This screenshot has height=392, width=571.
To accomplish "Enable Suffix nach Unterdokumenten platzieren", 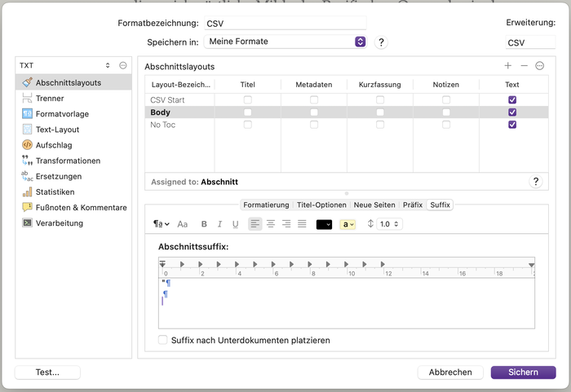I will (163, 340).
